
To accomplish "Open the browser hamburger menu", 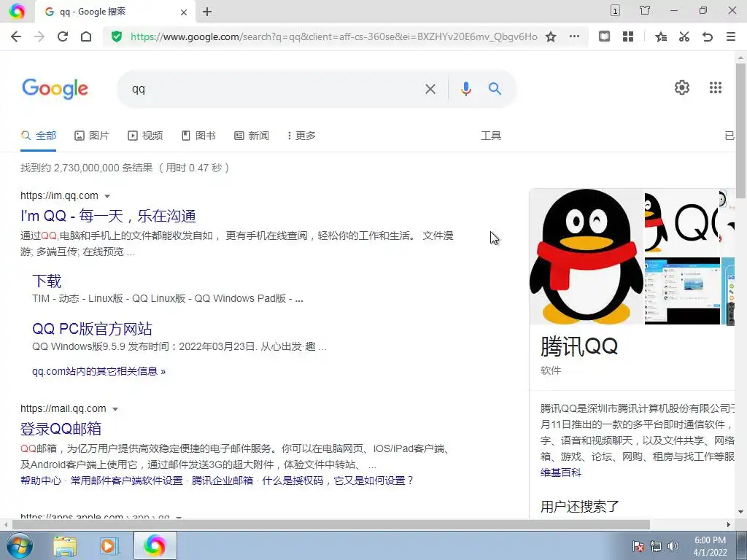I will coord(731,36).
